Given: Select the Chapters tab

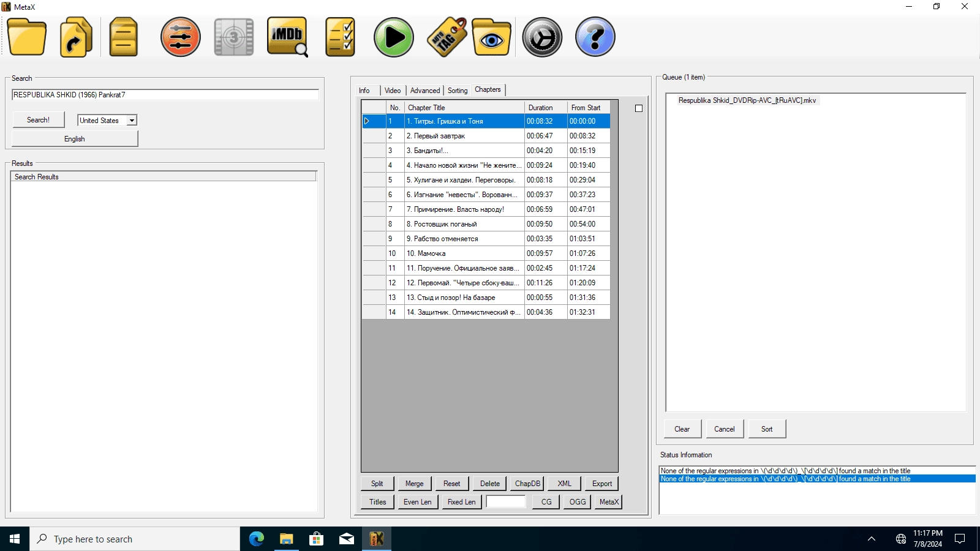Looking at the screenshot, I should coord(488,89).
